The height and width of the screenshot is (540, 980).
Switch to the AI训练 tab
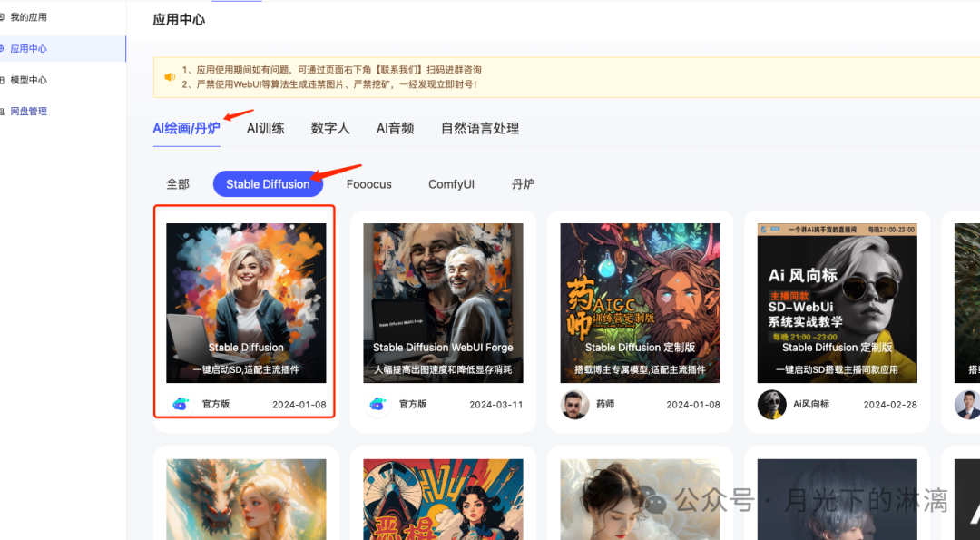pyautogui.click(x=266, y=128)
